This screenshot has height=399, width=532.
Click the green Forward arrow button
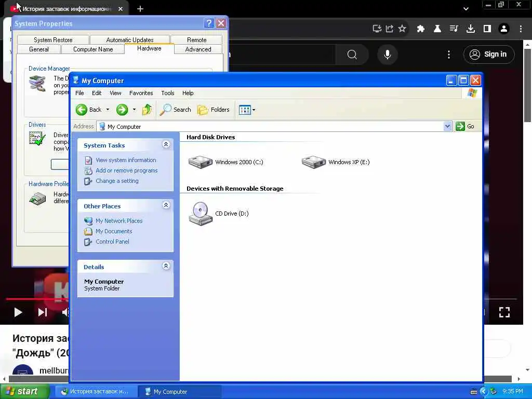(122, 110)
